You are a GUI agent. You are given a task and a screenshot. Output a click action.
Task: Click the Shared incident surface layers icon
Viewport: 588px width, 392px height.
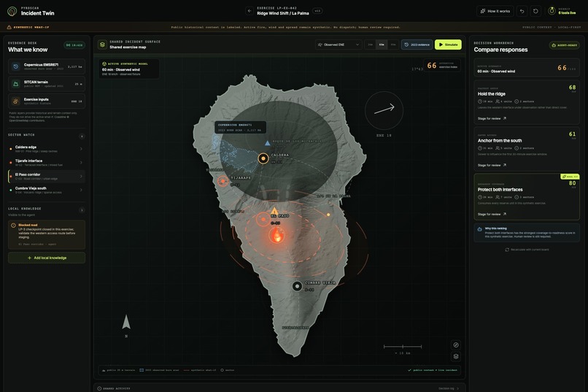click(x=102, y=45)
